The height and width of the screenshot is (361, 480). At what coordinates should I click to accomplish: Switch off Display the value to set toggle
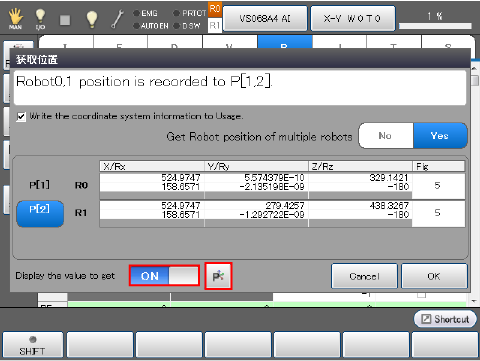point(164,276)
